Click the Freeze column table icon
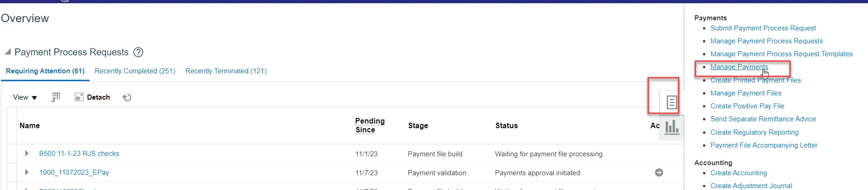Viewport: 868px width, 190px height. click(56, 97)
